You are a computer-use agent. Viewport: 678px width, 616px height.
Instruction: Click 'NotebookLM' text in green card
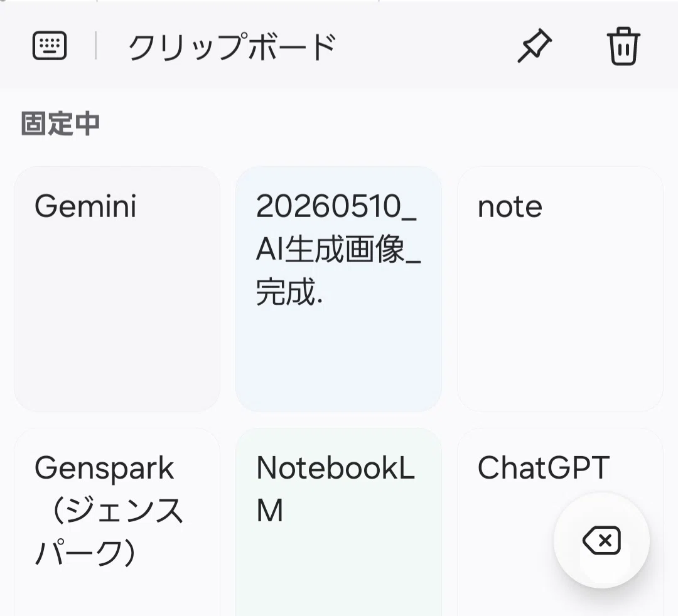(335, 489)
